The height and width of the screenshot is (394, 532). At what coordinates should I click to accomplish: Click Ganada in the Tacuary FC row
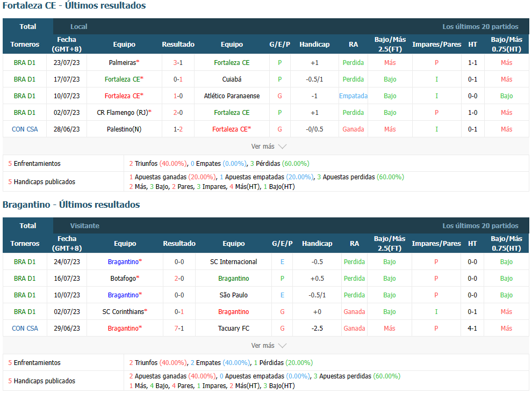click(354, 329)
